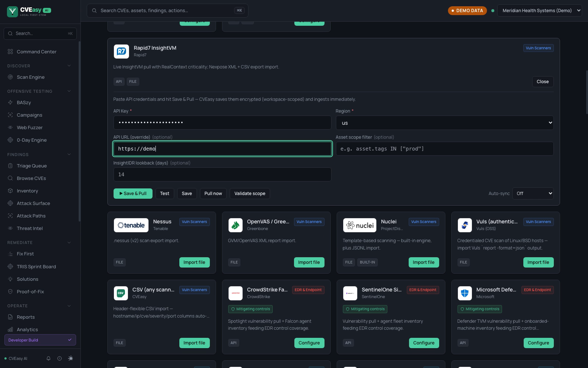This screenshot has height=368, width=588.
Task: Click the top global search bar
Action: pyautogui.click(x=168, y=11)
